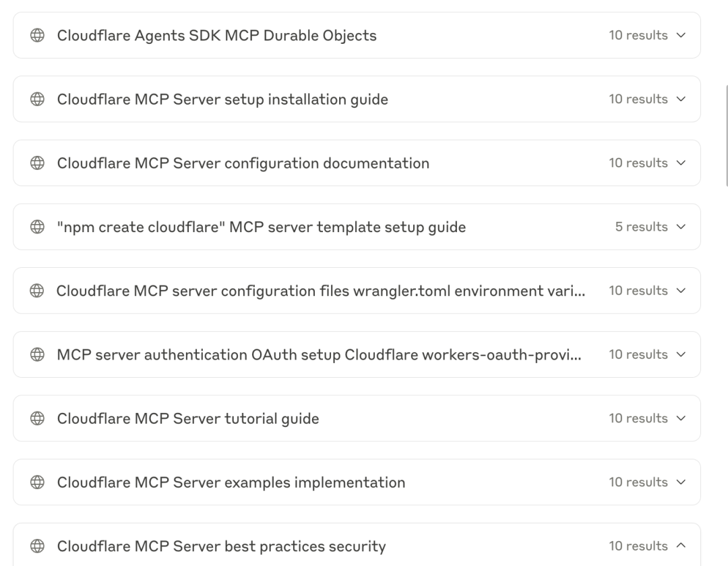Viewport: 728px width, 566px height.
Task: Click "10 results" on best practices security row
Action: click(x=638, y=546)
